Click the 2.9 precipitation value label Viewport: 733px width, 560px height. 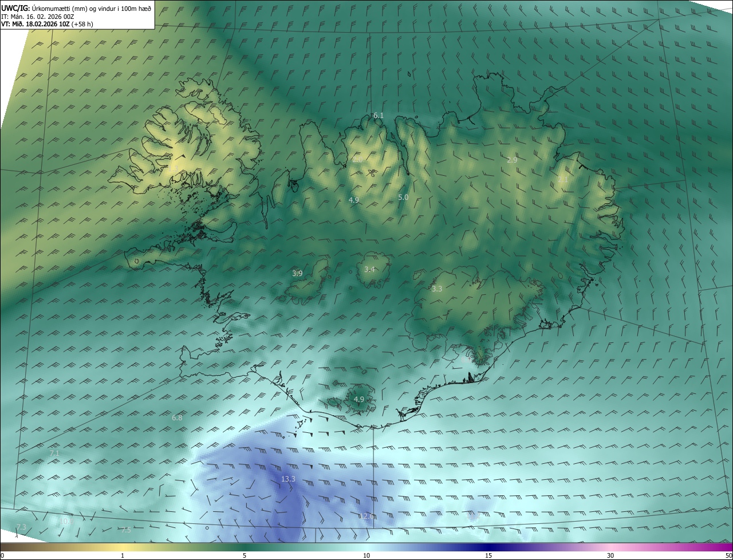(x=512, y=160)
